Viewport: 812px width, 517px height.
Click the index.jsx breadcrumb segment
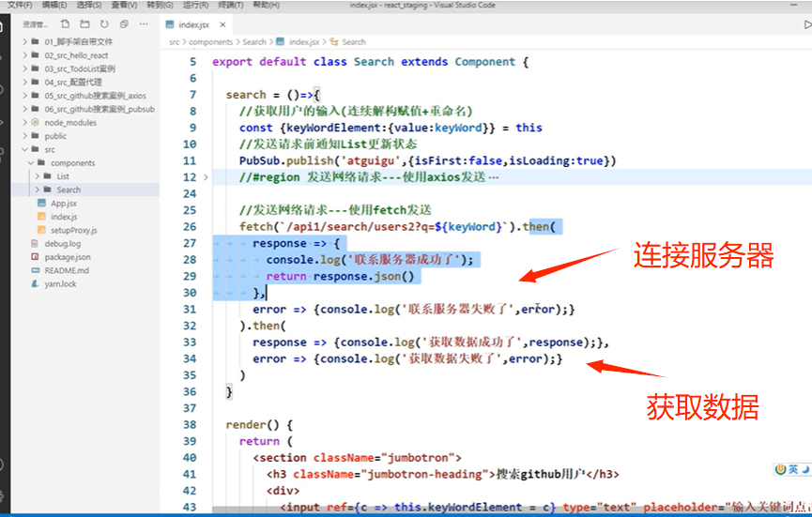tap(304, 42)
